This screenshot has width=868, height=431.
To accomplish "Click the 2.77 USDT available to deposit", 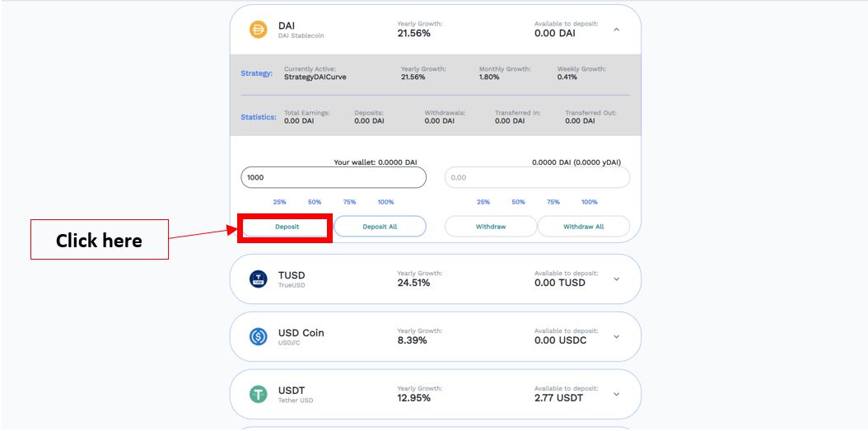I will point(558,398).
